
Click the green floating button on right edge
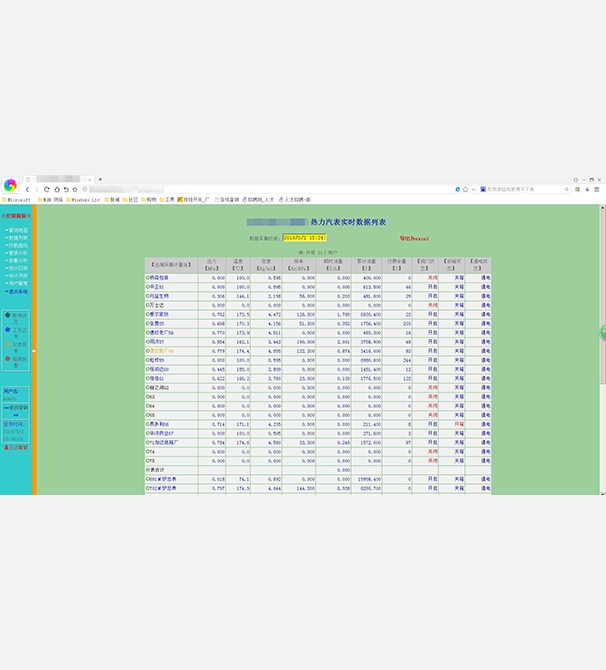coord(602,331)
